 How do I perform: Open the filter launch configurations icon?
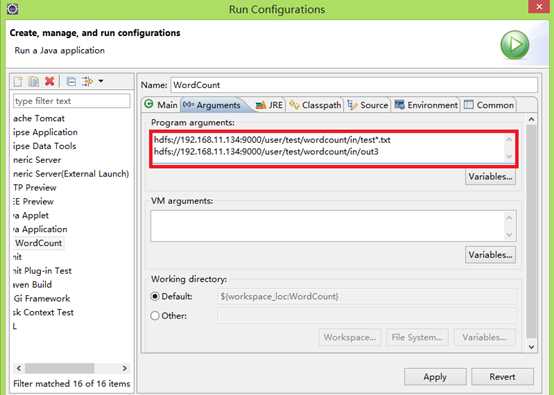coord(88,82)
